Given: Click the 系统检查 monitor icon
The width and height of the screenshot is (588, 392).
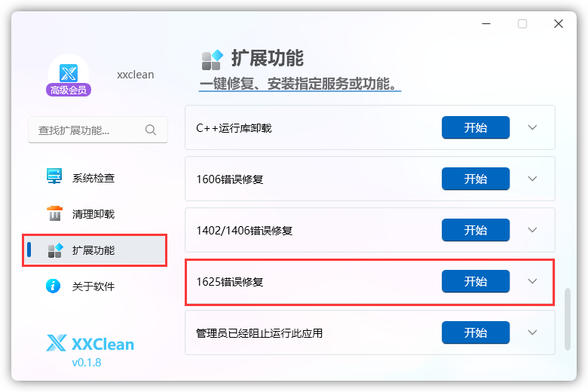Looking at the screenshot, I should click(54, 178).
